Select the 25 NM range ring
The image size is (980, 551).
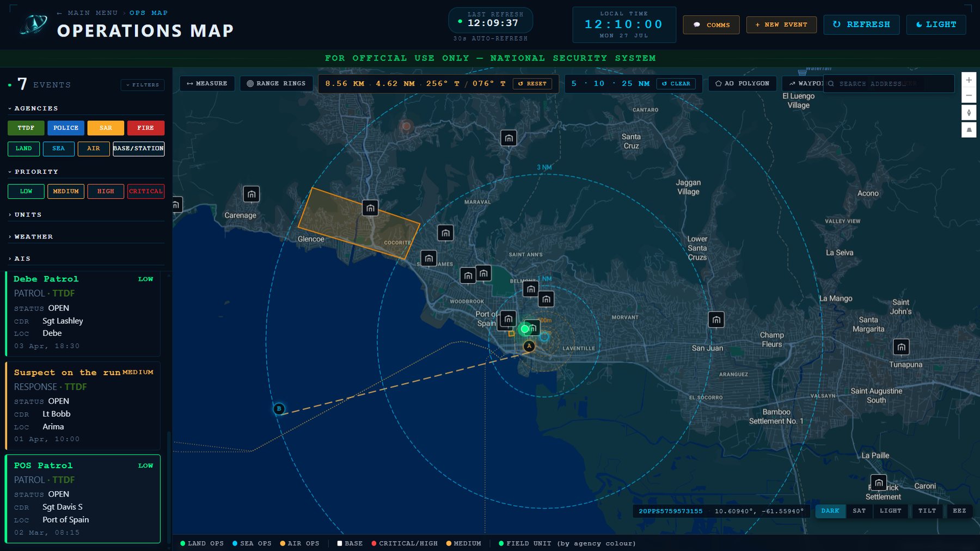pos(635,84)
